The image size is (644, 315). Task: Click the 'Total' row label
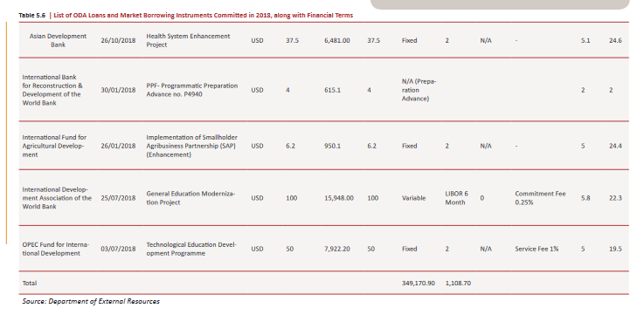pos(30,283)
